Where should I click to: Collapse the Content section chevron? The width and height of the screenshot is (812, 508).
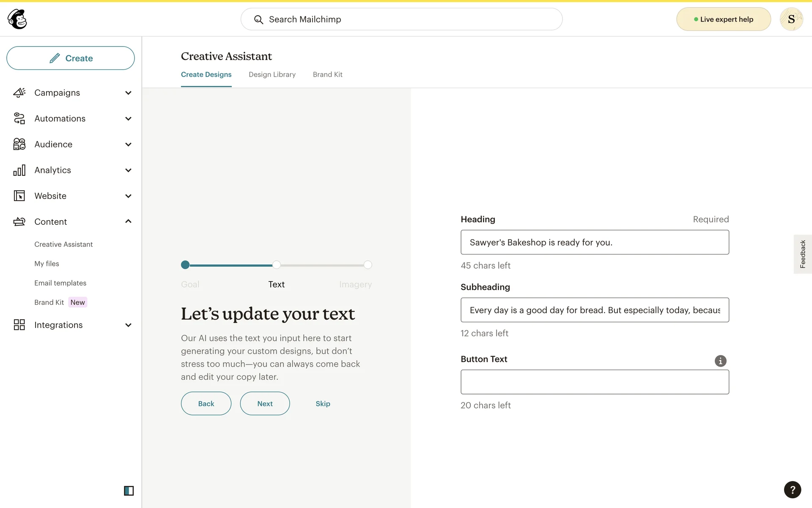point(128,221)
